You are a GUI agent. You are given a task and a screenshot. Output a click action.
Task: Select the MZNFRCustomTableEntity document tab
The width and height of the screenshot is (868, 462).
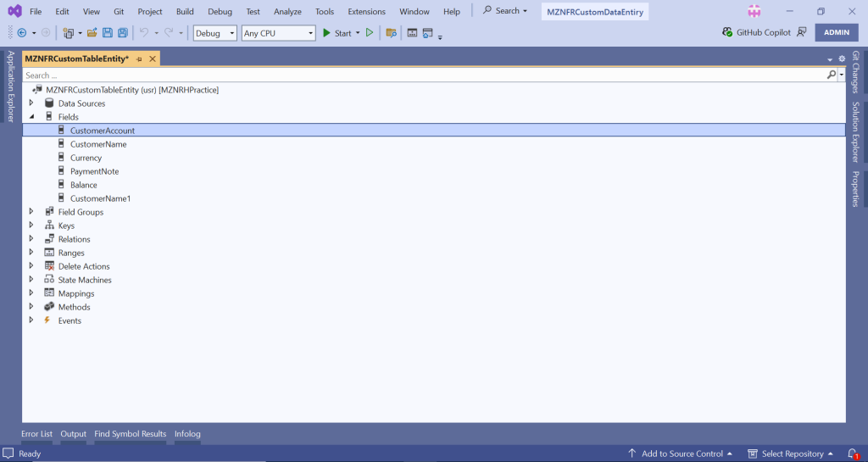click(x=77, y=58)
